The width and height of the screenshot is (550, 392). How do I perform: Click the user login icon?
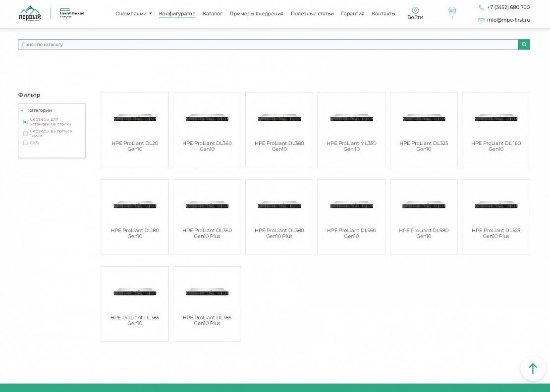click(x=415, y=10)
